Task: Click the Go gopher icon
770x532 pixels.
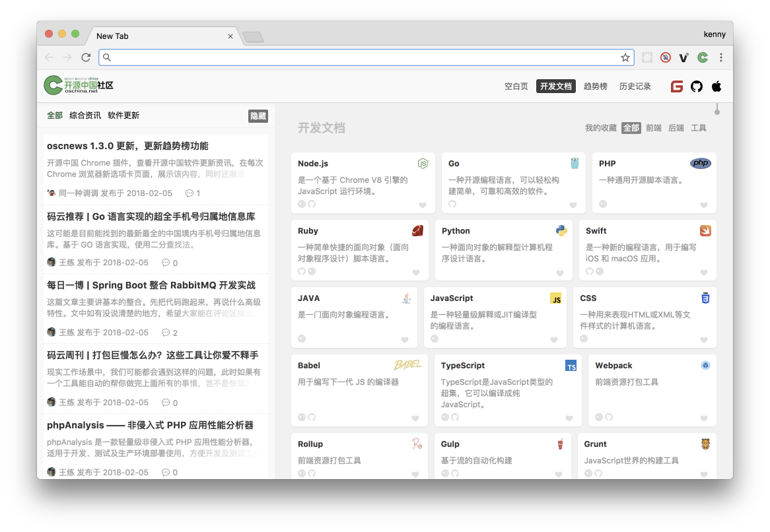Action: pos(575,164)
